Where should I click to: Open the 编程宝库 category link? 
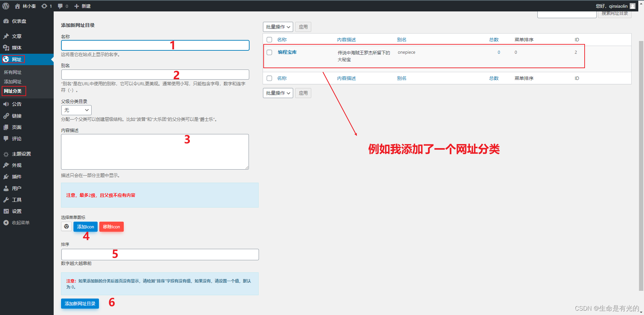click(287, 52)
